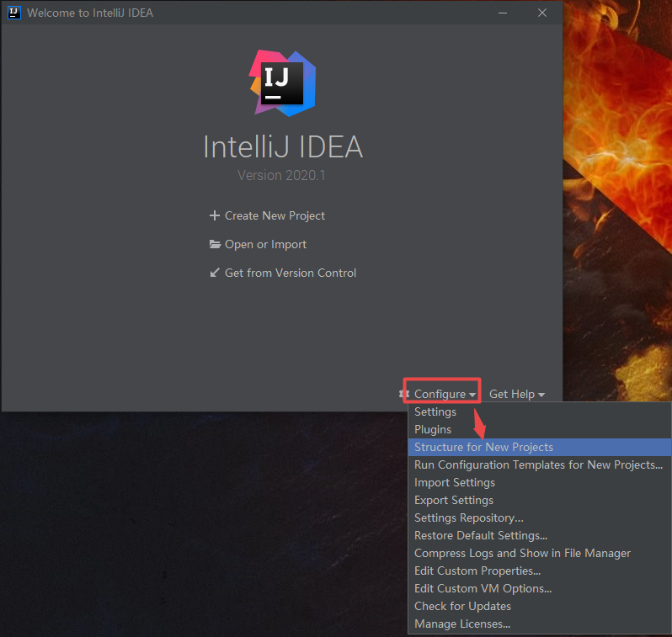Click the folder icon beside Open or Import
Screen dimensions: 672x637
click(x=215, y=244)
